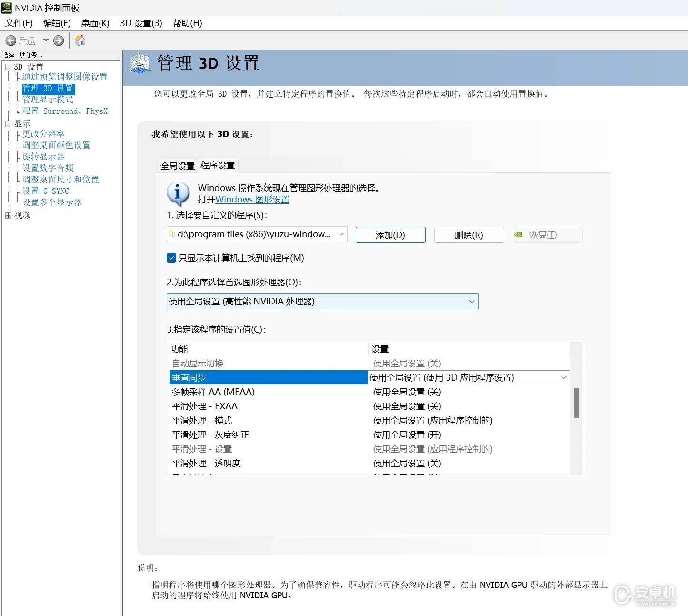688x616 pixels.
Task: Select the 平滑处理 - 灰度纠正 row
Action: 369,434
